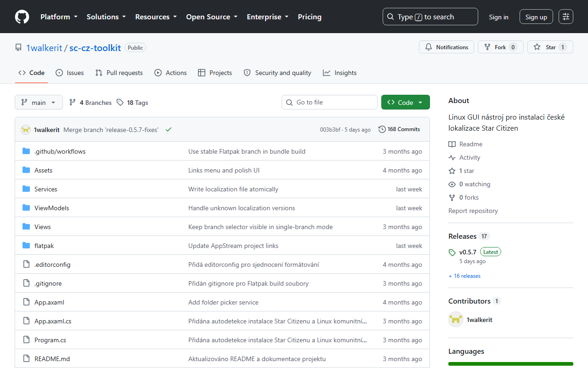Click the search box in header
588x368 pixels.
pyautogui.click(x=430, y=17)
